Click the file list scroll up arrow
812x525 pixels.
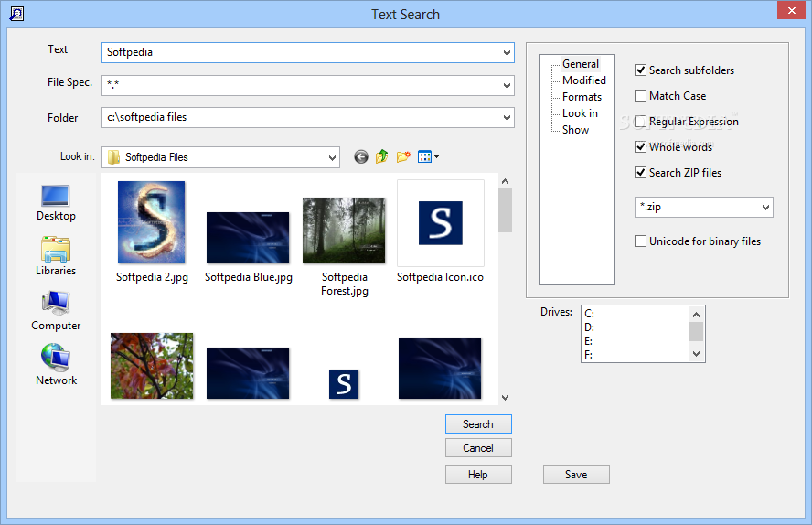505,181
